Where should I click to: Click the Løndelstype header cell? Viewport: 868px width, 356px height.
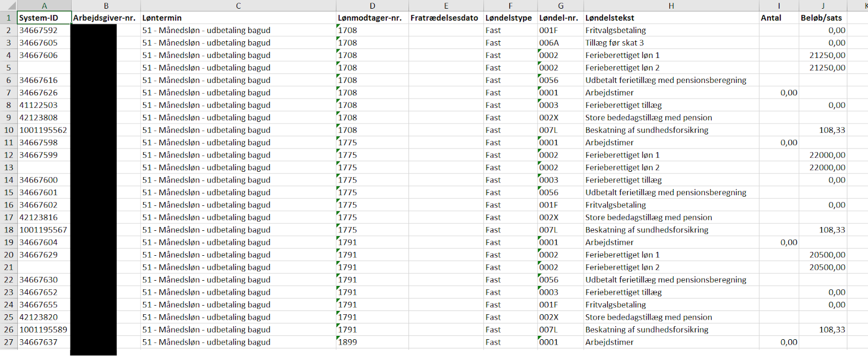pos(510,18)
